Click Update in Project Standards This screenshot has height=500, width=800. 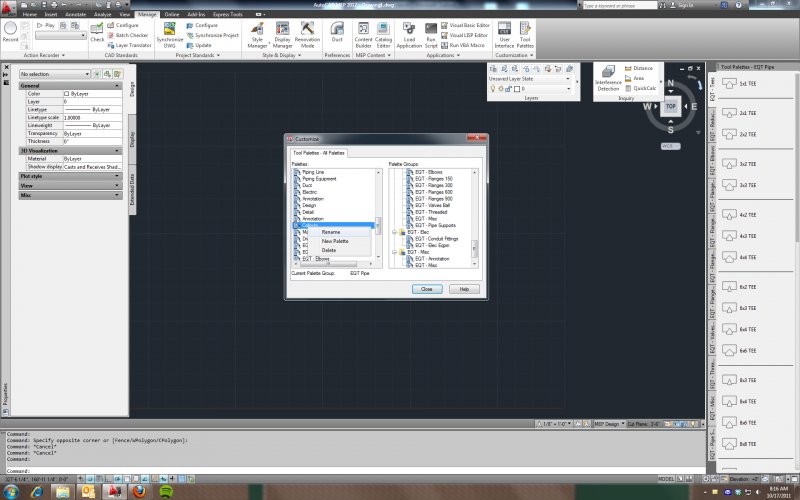click(198, 45)
